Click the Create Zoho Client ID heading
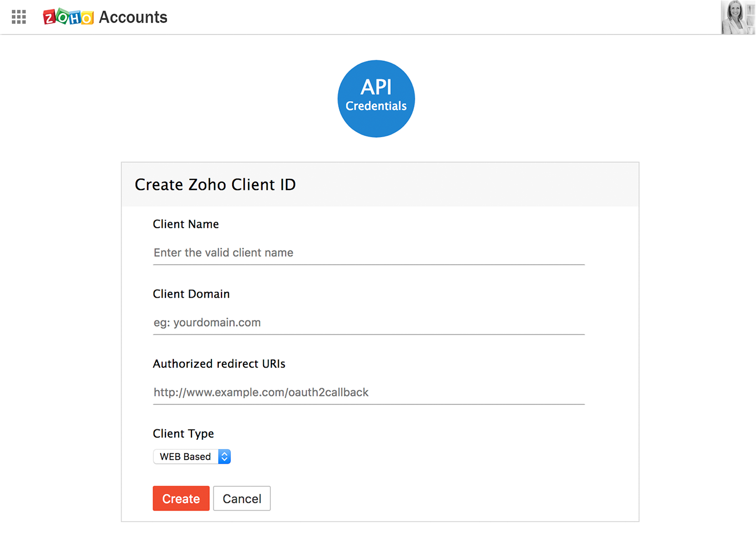Screen dimensions: 756x541 (x=215, y=184)
